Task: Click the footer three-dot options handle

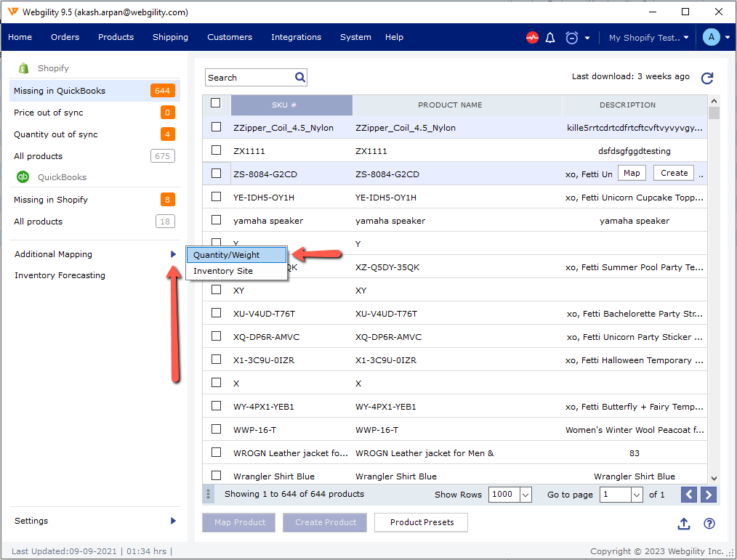Action: (x=208, y=494)
